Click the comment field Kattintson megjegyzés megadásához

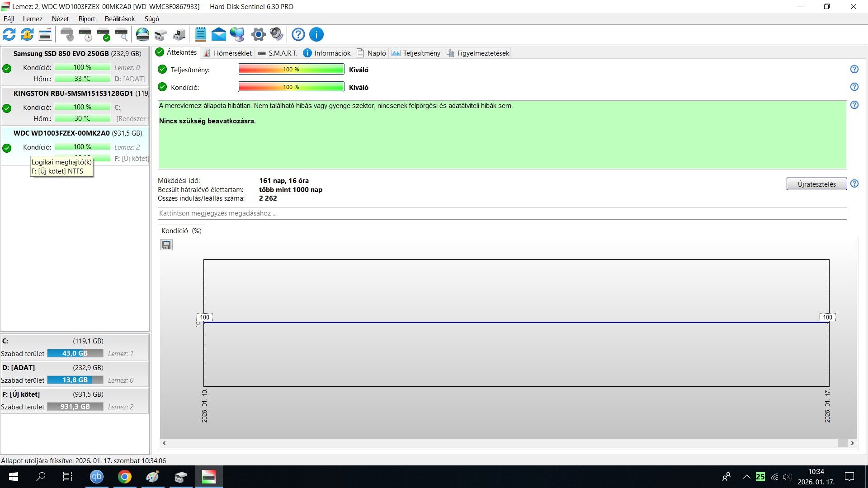point(502,213)
